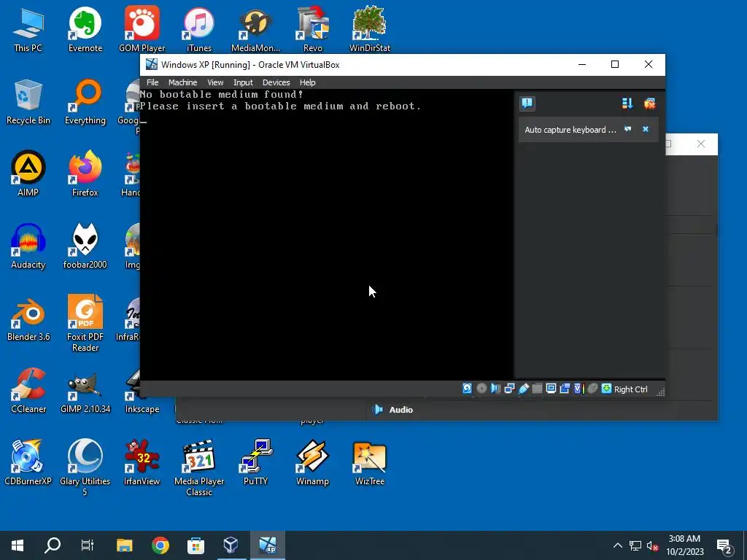
Task: Select the iTunes desktop shortcut
Action: click(x=198, y=29)
